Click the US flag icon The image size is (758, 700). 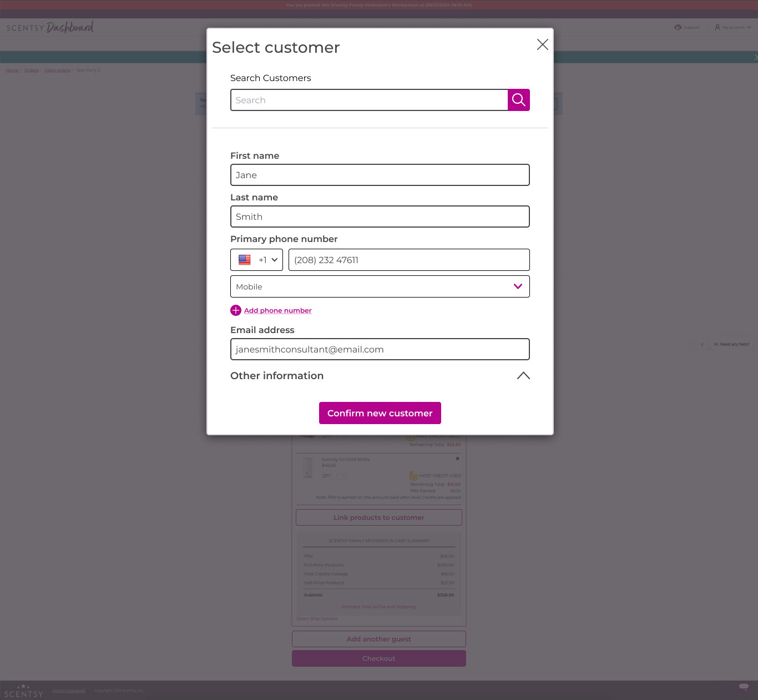(x=245, y=260)
